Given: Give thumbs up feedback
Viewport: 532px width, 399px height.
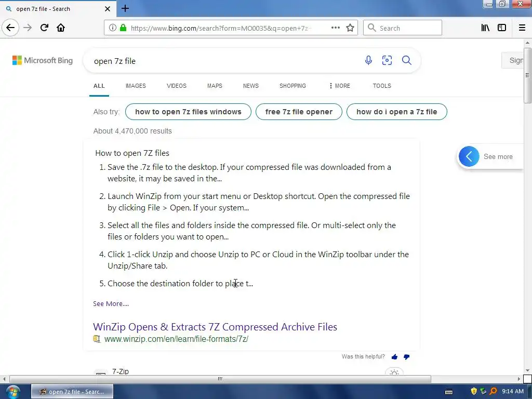Looking at the screenshot, I should 394,356.
